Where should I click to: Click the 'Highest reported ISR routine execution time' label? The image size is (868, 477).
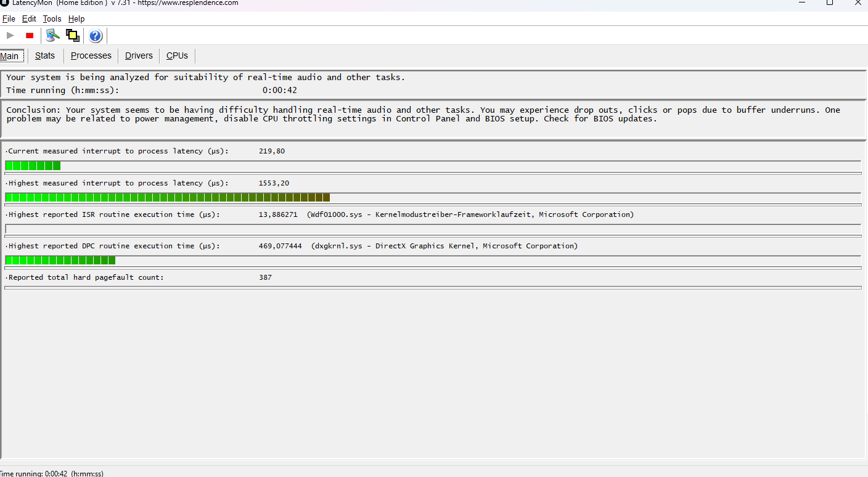coord(114,214)
